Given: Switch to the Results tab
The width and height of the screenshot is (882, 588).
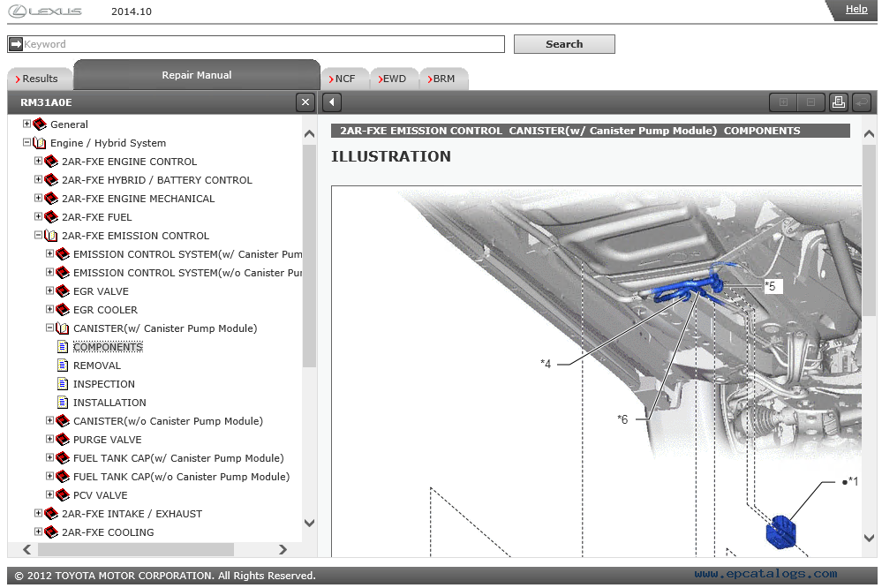Looking at the screenshot, I should tap(40, 79).
